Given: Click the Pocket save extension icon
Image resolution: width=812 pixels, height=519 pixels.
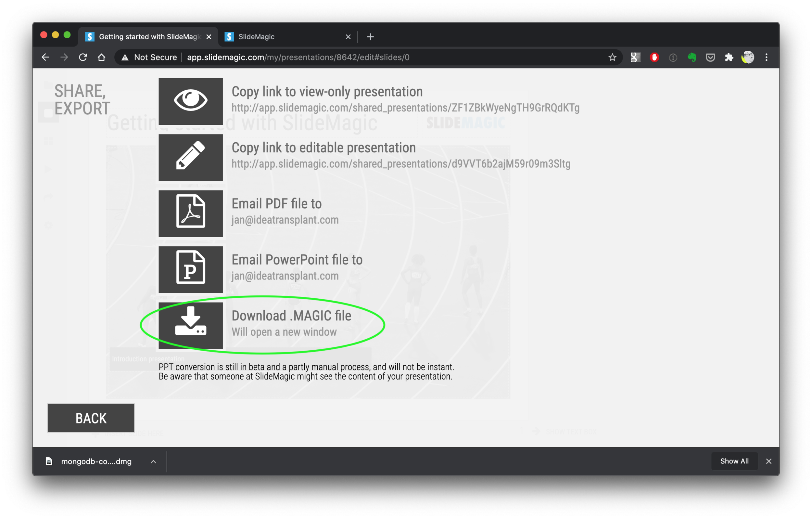Looking at the screenshot, I should [x=710, y=58].
